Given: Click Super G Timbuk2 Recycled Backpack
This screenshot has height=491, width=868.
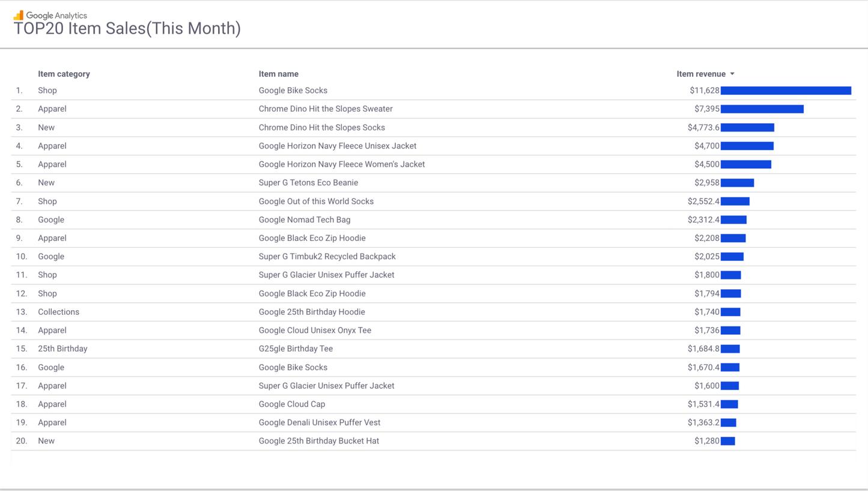Looking at the screenshot, I should (327, 257).
